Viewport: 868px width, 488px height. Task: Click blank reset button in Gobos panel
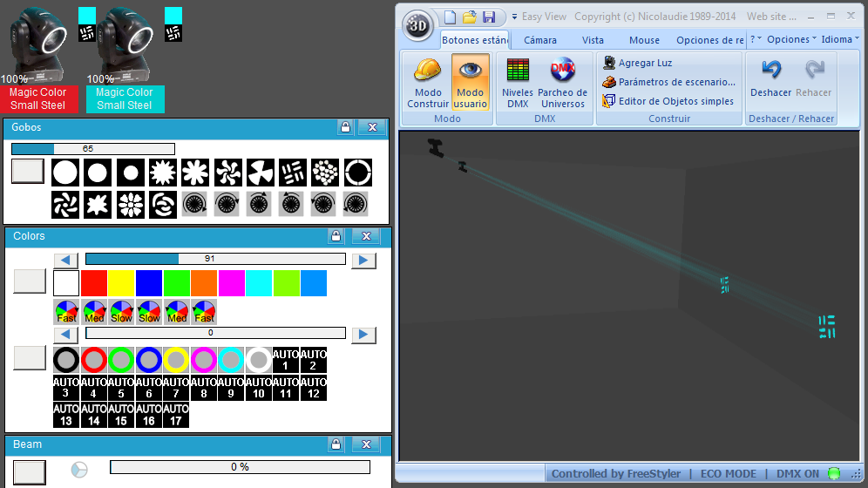pos(28,171)
